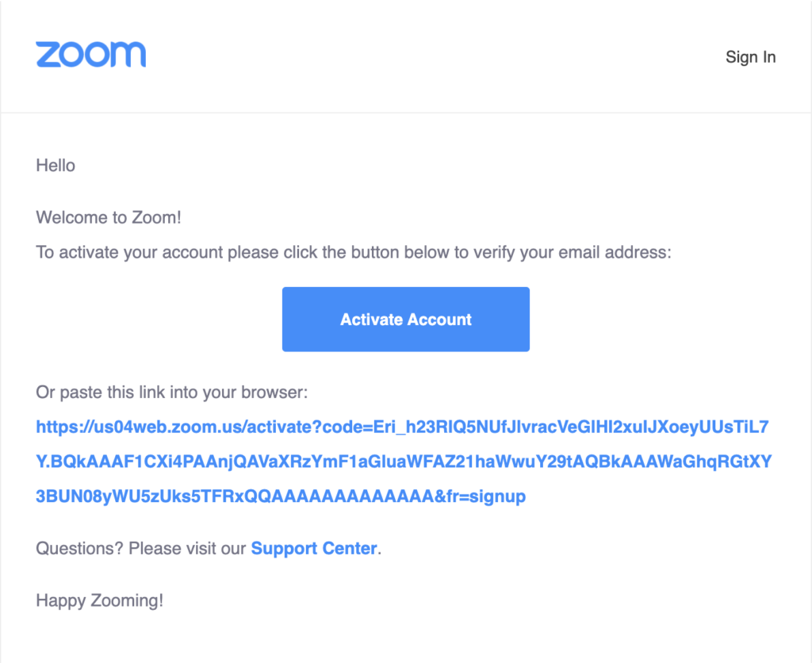The width and height of the screenshot is (812, 663).
Task: Click the link line beginning with Y.BQkAAAF1CXi4
Action: tap(404, 462)
